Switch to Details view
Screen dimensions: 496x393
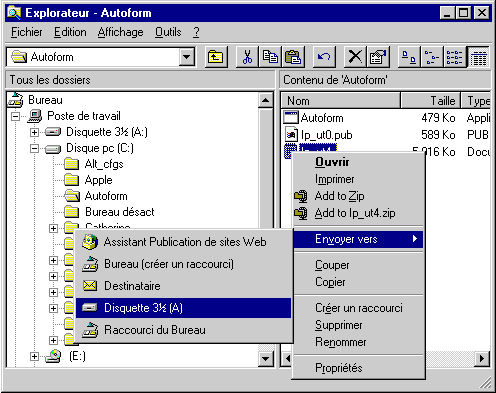click(478, 57)
